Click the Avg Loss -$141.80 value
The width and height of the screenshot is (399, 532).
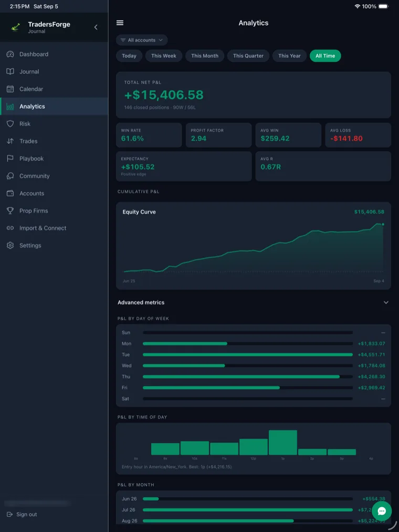[x=346, y=139]
